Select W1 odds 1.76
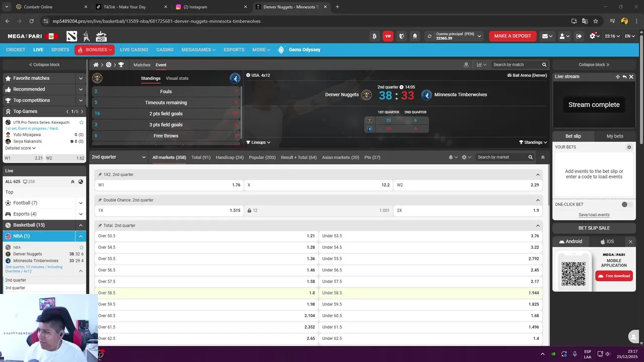 tap(169, 185)
